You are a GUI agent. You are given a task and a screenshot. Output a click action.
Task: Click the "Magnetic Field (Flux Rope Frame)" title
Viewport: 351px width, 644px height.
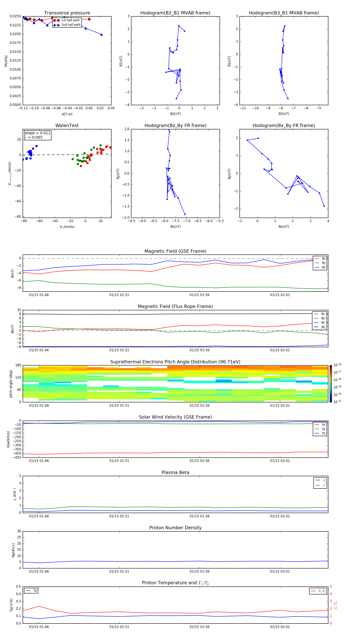pyautogui.click(x=175, y=307)
